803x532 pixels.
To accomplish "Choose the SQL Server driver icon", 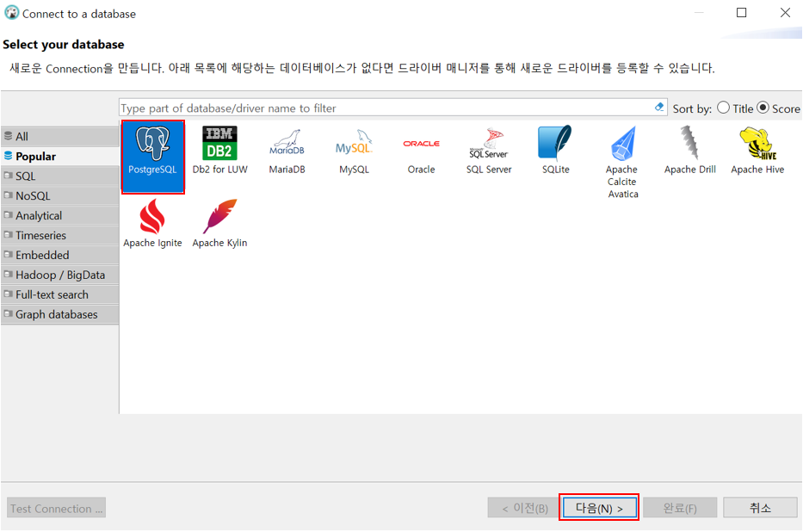I will (x=489, y=151).
